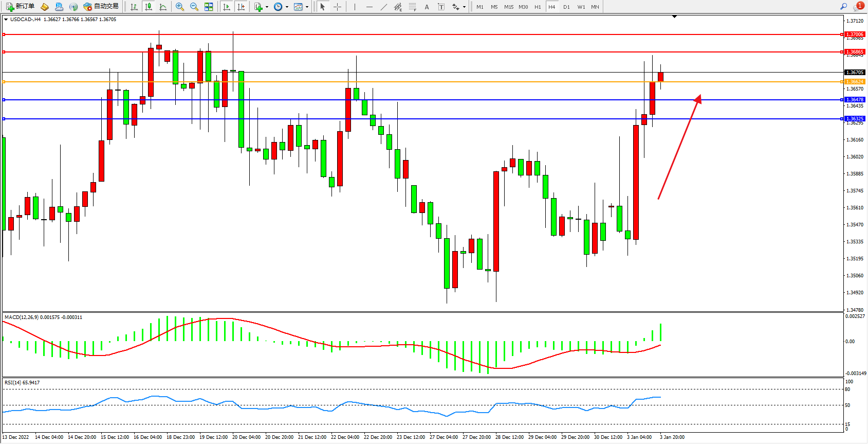868x444 pixels.
Task: Switch to the M15 timeframe
Action: tap(509, 7)
